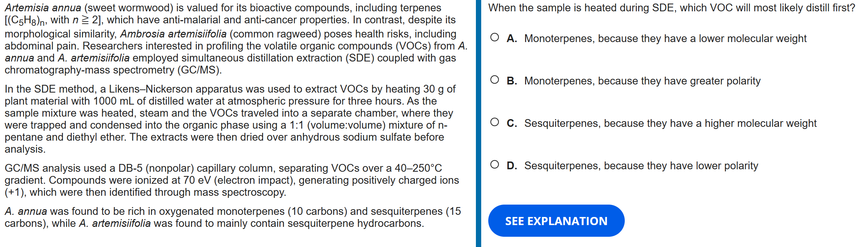
Task: Select radio button for option C
Action: pyautogui.click(x=495, y=122)
